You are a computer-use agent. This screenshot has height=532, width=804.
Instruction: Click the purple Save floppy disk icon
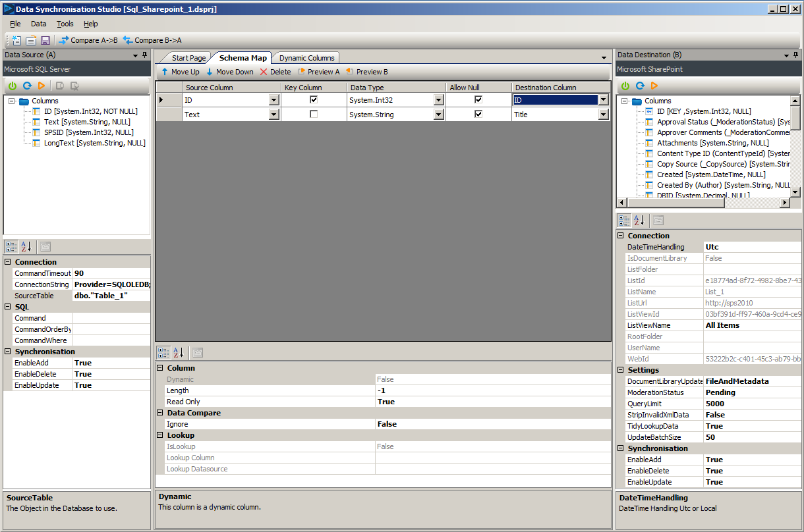(x=45, y=40)
